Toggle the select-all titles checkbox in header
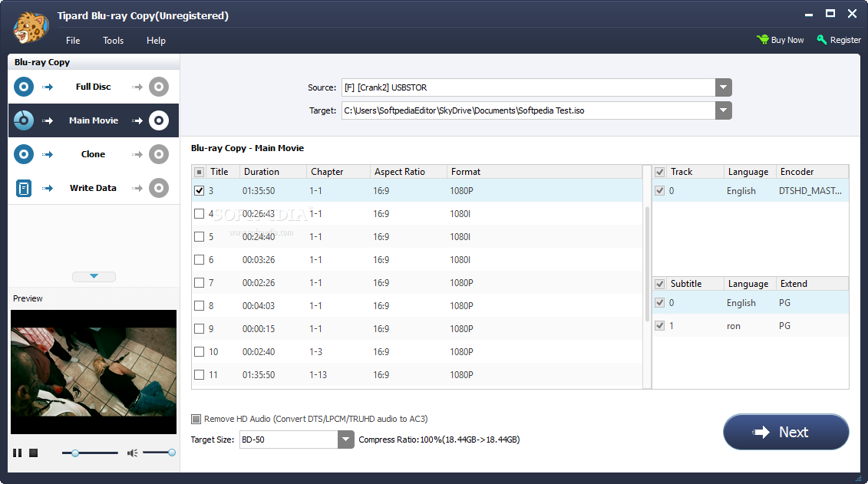 coord(200,172)
